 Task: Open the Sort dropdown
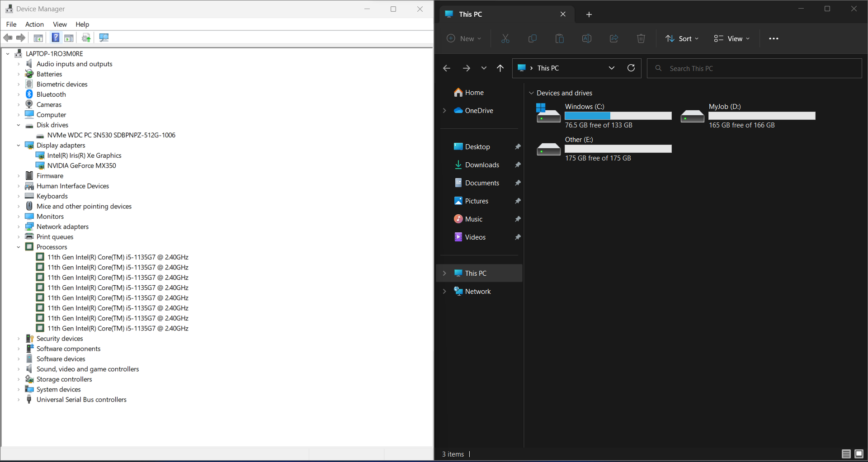click(x=682, y=38)
